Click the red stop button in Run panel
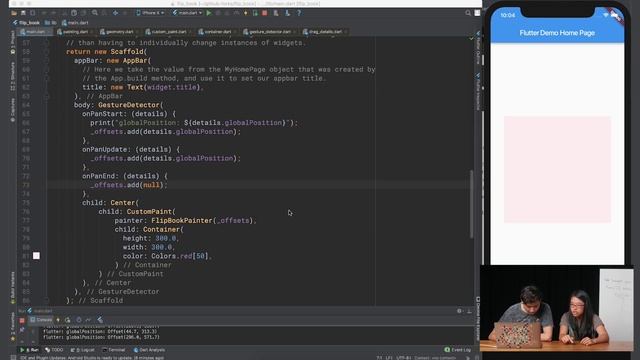 click(22, 320)
